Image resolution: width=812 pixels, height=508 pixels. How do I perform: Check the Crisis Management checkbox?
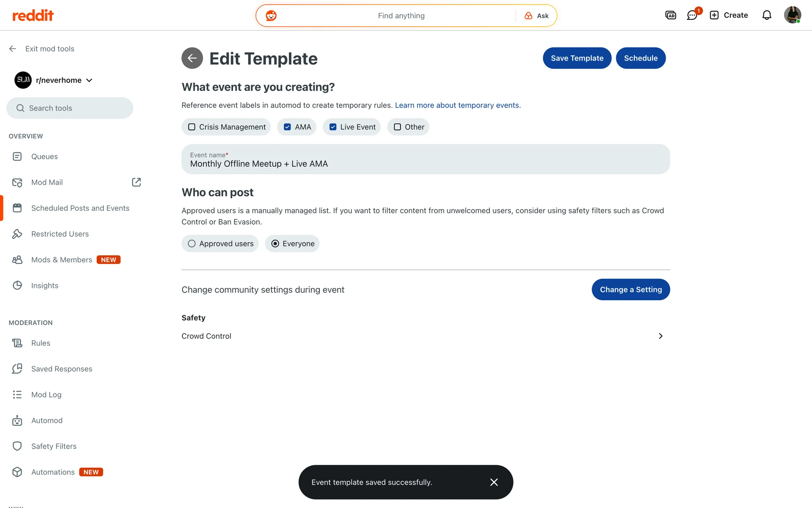(x=192, y=127)
